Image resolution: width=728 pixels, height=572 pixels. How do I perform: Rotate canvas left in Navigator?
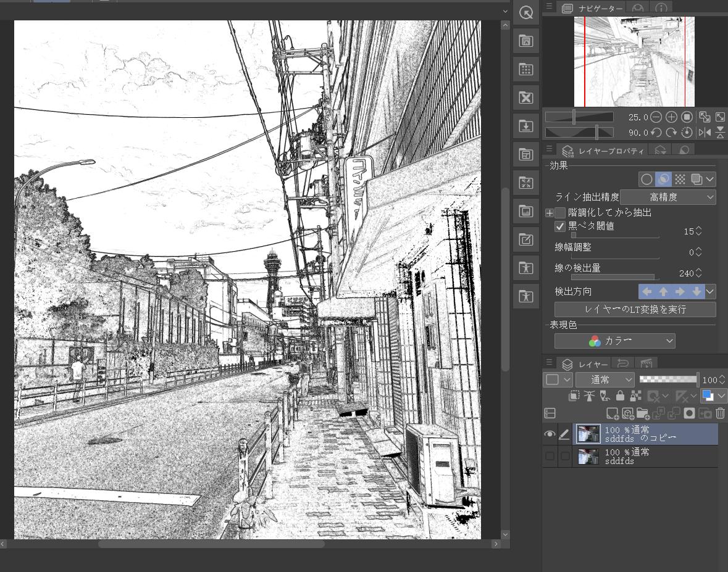tap(656, 133)
